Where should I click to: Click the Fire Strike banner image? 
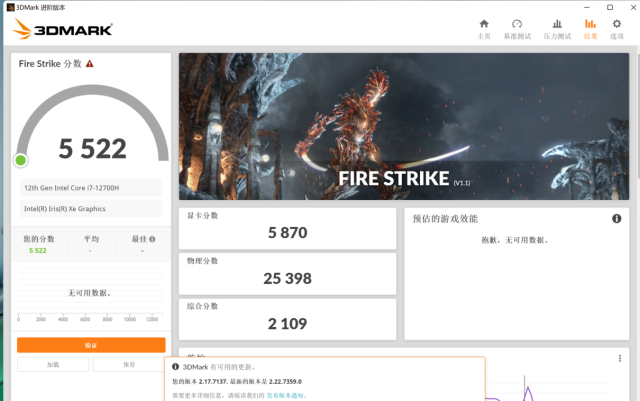[x=404, y=126]
